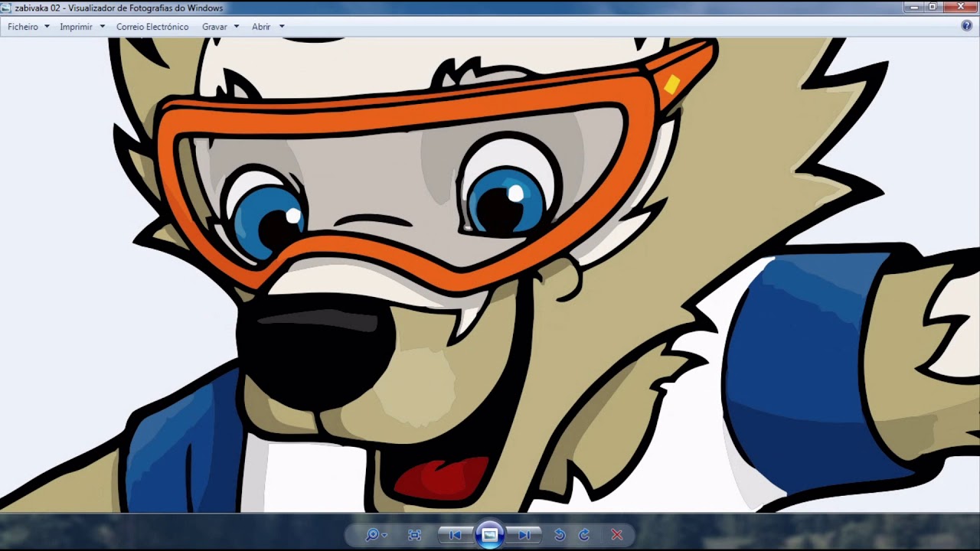Maximize the photo viewer window

[933, 7]
